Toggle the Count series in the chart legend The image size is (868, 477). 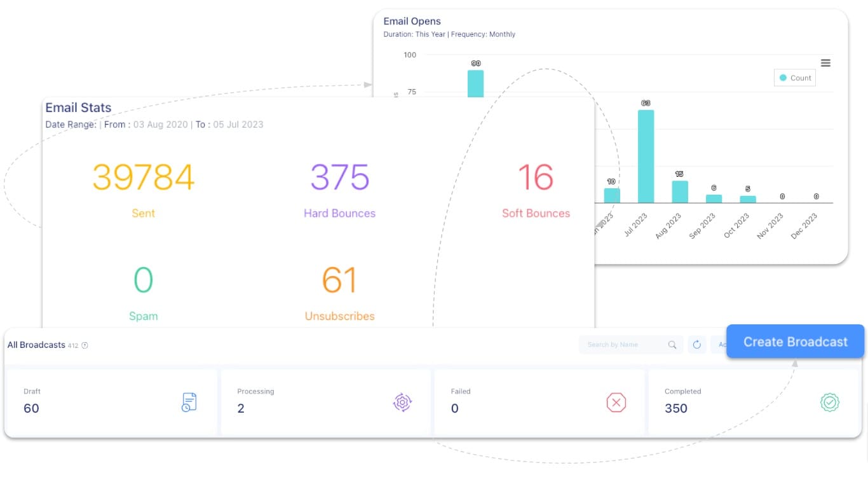[x=794, y=78]
